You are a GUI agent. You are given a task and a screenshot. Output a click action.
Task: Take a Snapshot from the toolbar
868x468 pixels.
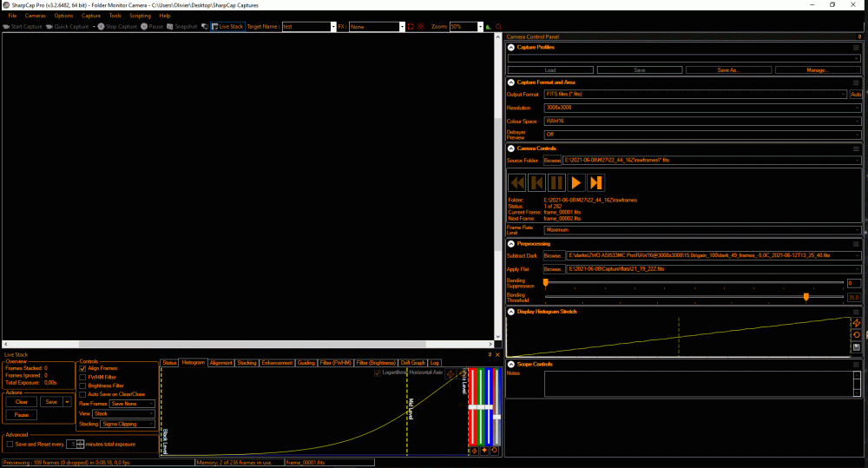[x=182, y=27]
